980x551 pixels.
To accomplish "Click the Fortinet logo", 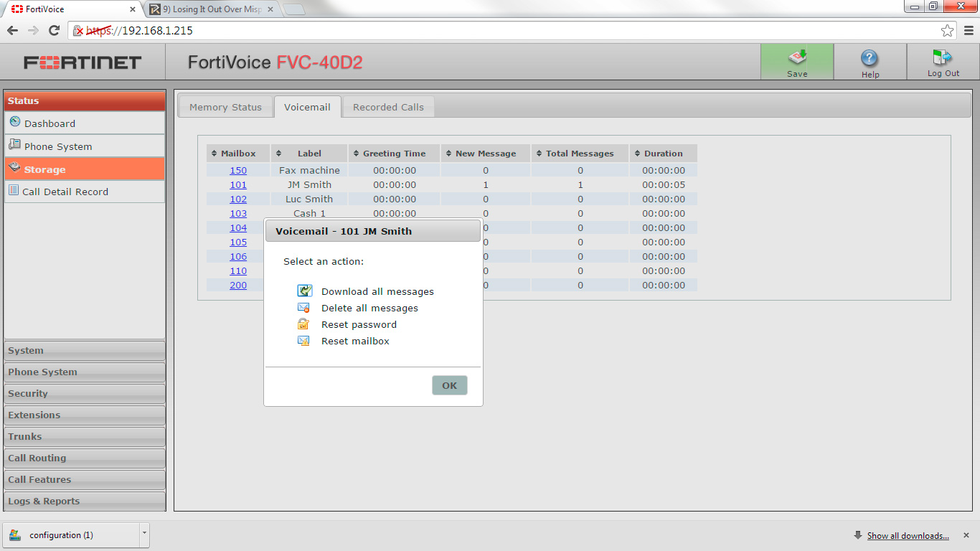I will coord(83,62).
